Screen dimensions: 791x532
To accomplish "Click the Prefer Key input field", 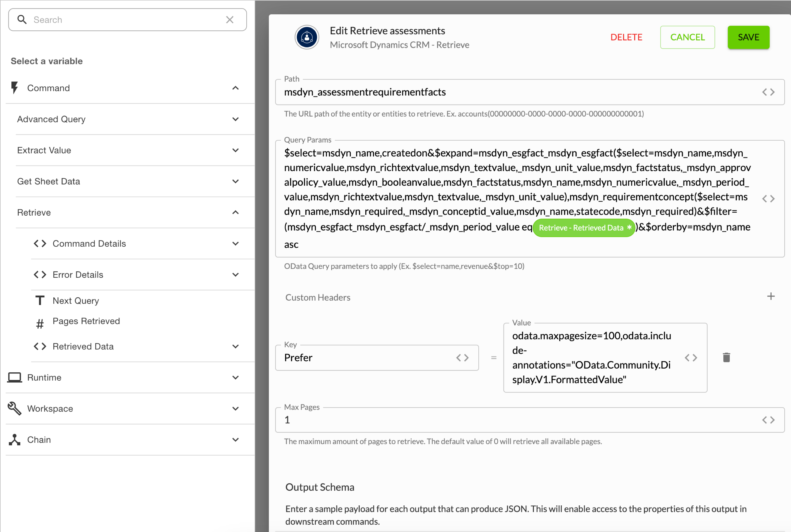I will click(377, 358).
